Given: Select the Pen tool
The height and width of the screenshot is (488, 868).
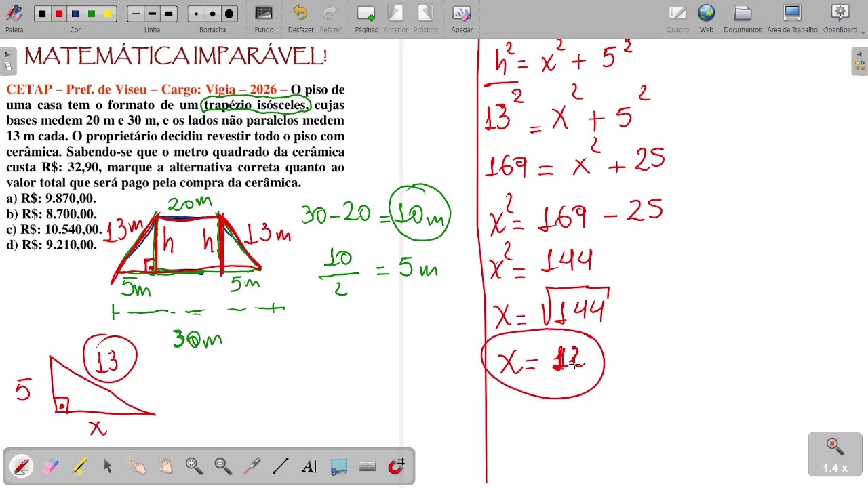Looking at the screenshot, I should 21,466.
